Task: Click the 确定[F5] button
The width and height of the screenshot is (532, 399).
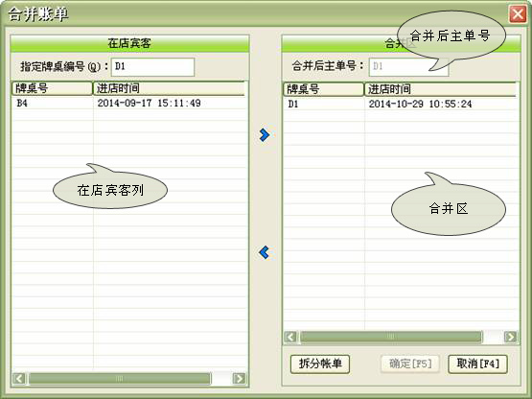Action: (410, 364)
